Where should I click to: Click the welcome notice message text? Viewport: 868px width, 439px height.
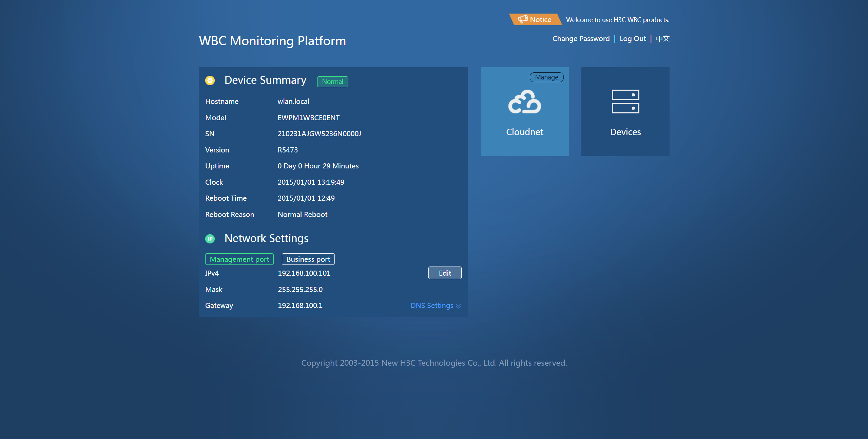coord(617,20)
